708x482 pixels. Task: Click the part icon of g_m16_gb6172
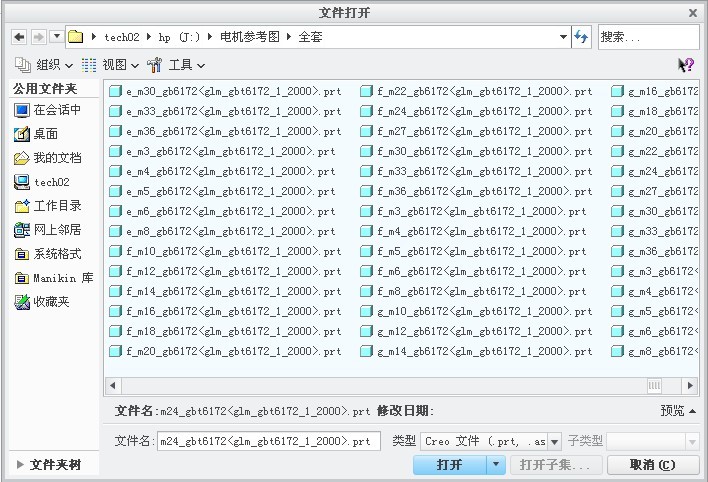point(618,91)
